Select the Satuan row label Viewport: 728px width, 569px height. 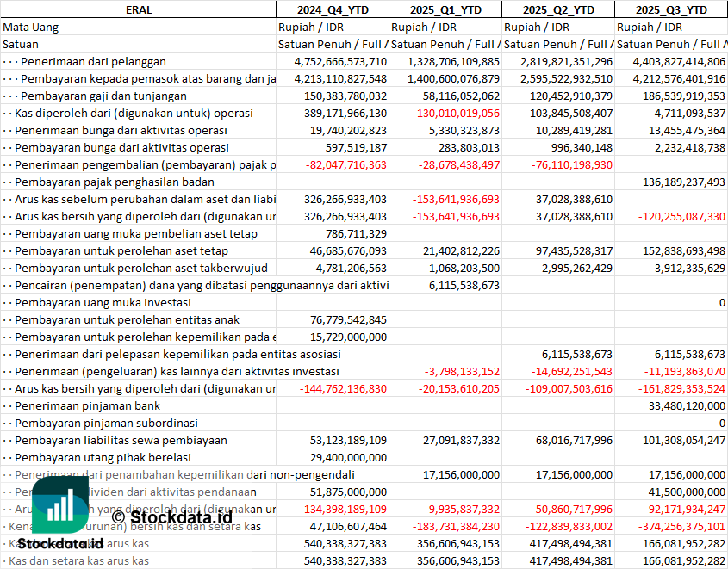coord(21,45)
